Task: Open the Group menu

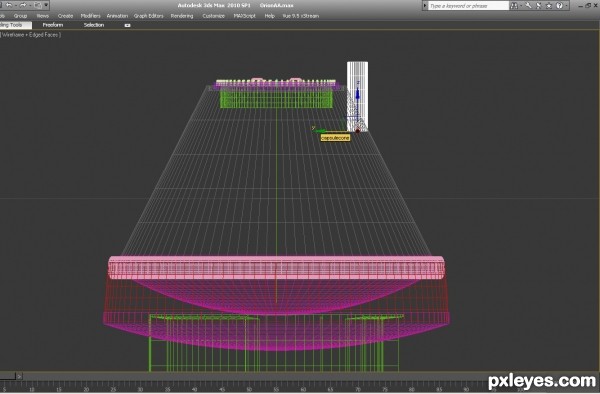Action: tap(20, 16)
